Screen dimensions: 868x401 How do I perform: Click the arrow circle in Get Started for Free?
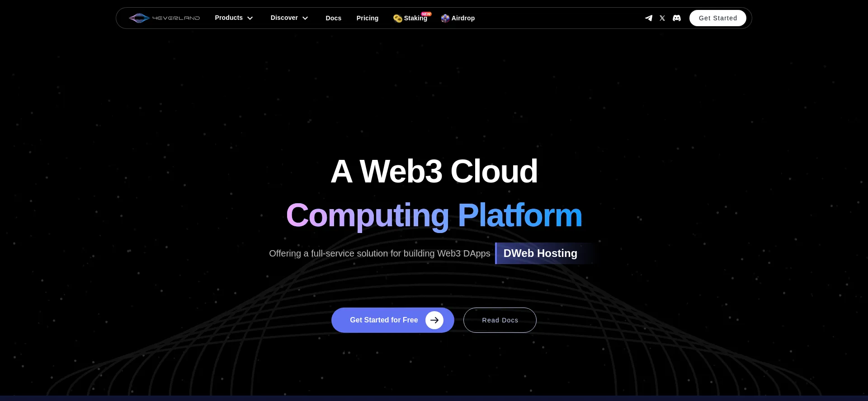coord(434,320)
